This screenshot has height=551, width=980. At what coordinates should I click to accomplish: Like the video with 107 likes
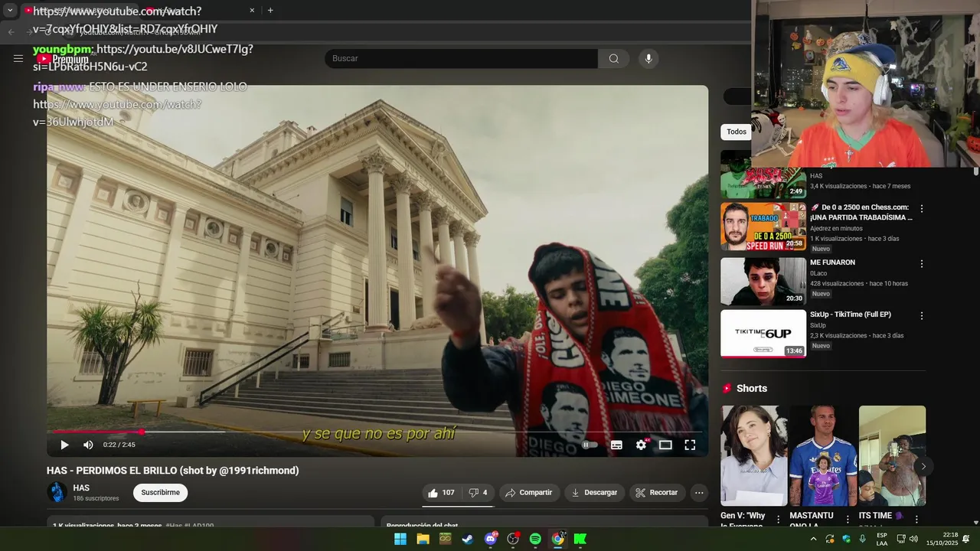tap(441, 493)
